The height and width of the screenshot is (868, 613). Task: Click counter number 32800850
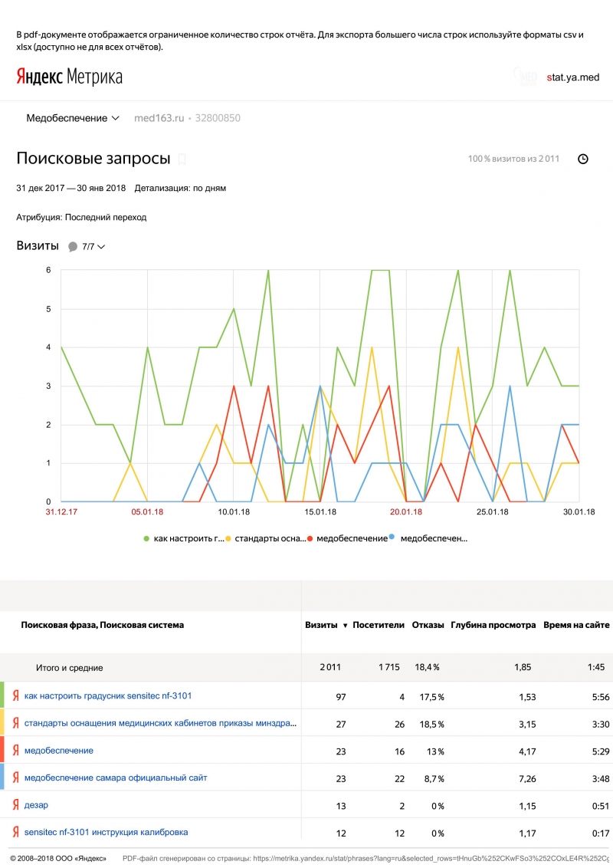pos(218,118)
